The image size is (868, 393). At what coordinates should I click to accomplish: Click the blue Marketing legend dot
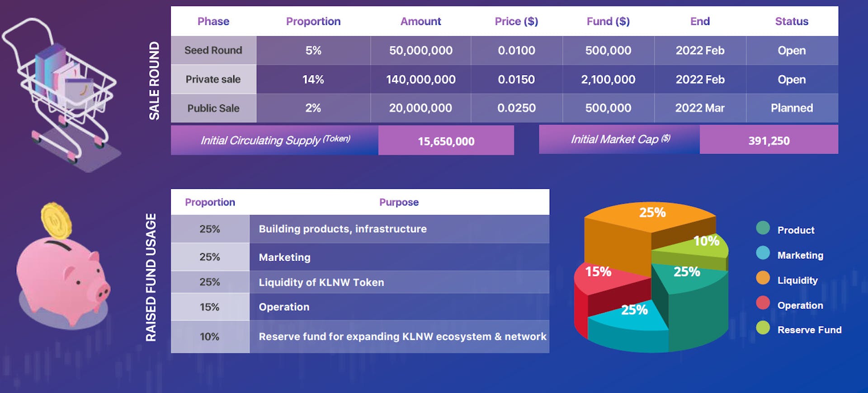[x=763, y=253]
